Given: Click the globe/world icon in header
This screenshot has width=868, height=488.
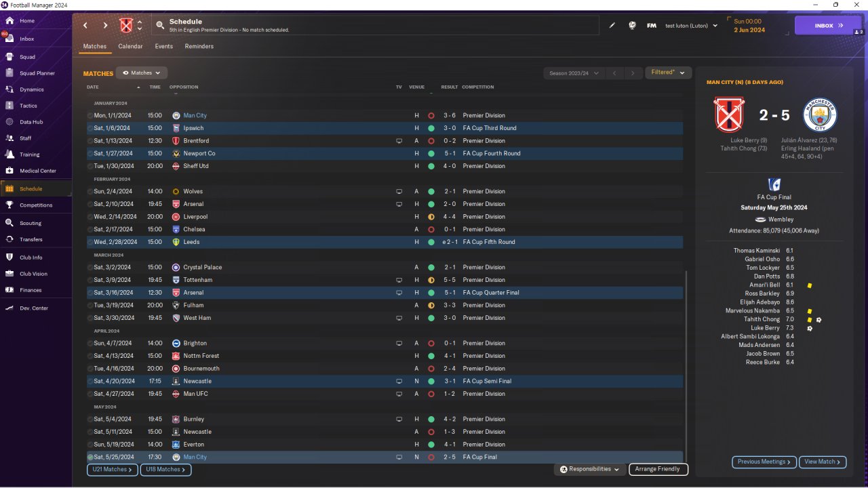Looking at the screenshot, I should pos(632,26).
